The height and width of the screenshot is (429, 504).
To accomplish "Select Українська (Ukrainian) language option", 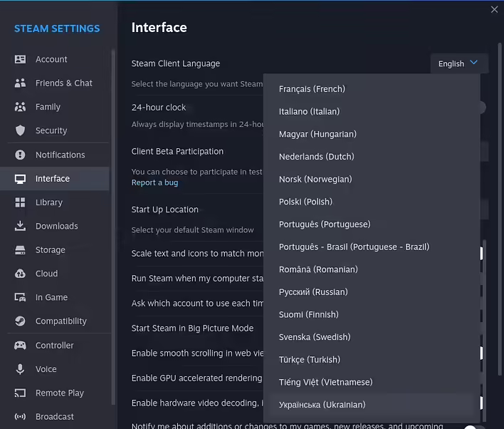I will (x=372, y=405).
